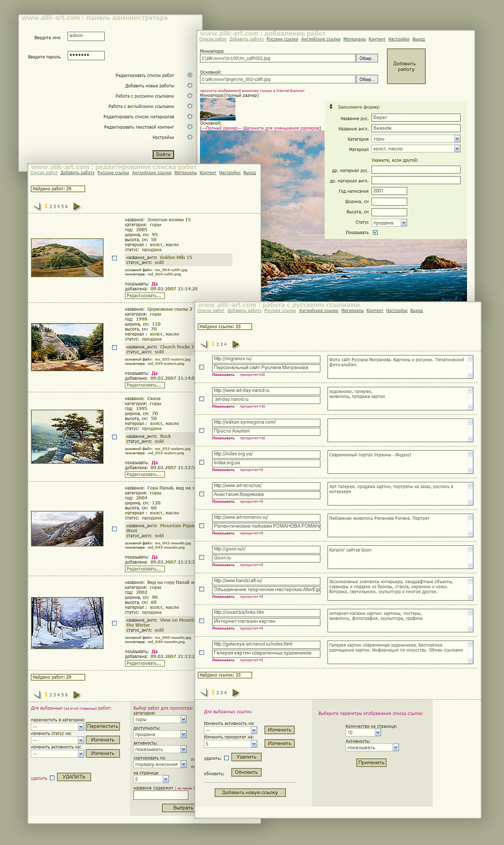Click the 'Обновить' button
The height and width of the screenshot is (845, 504).
[x=247, y=772]
